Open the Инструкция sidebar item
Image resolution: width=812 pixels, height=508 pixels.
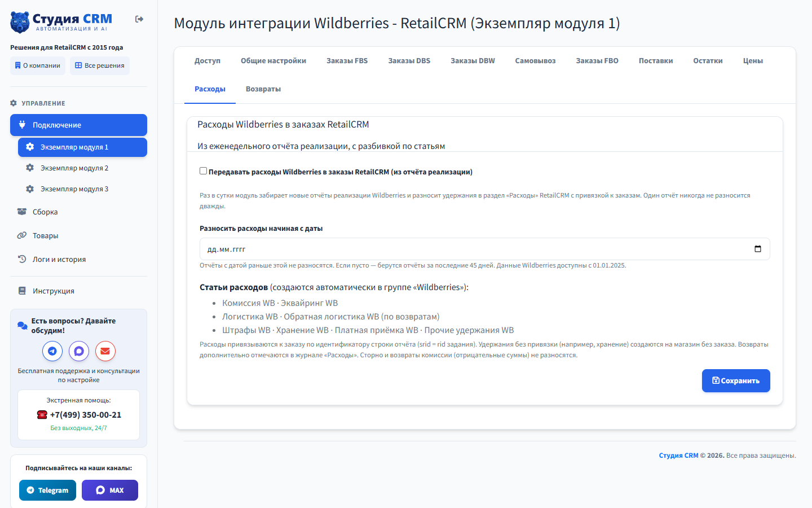pyautogui.click(x=78, y=291)
